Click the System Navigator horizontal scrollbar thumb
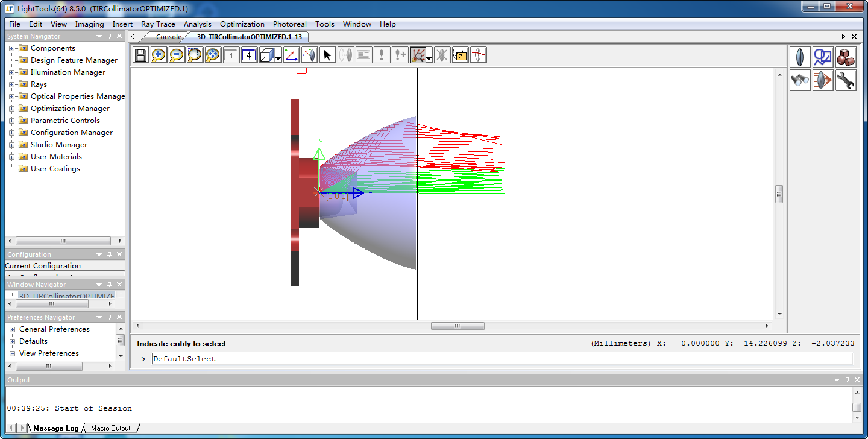 [x=63, y=241]
